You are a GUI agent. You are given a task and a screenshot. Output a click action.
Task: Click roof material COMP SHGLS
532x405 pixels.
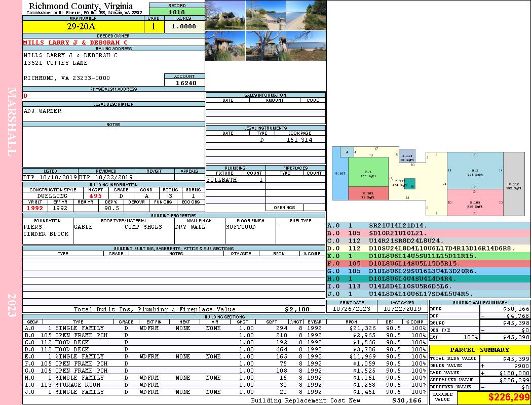click(143, 227)
